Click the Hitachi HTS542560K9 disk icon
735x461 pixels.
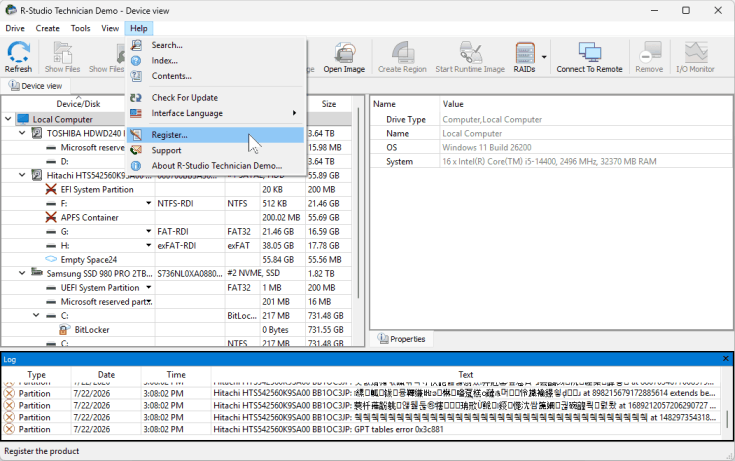click(37, 175)
